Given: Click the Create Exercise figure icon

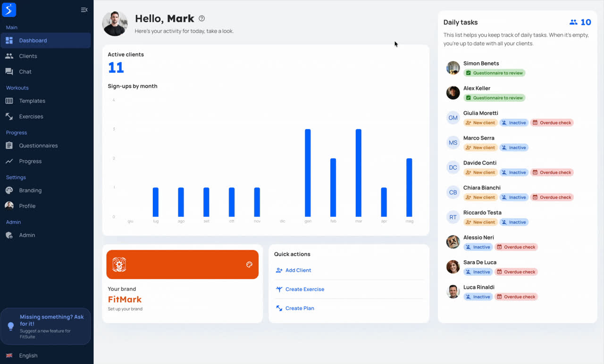Looking at the screenshot, I should point(279,290).
